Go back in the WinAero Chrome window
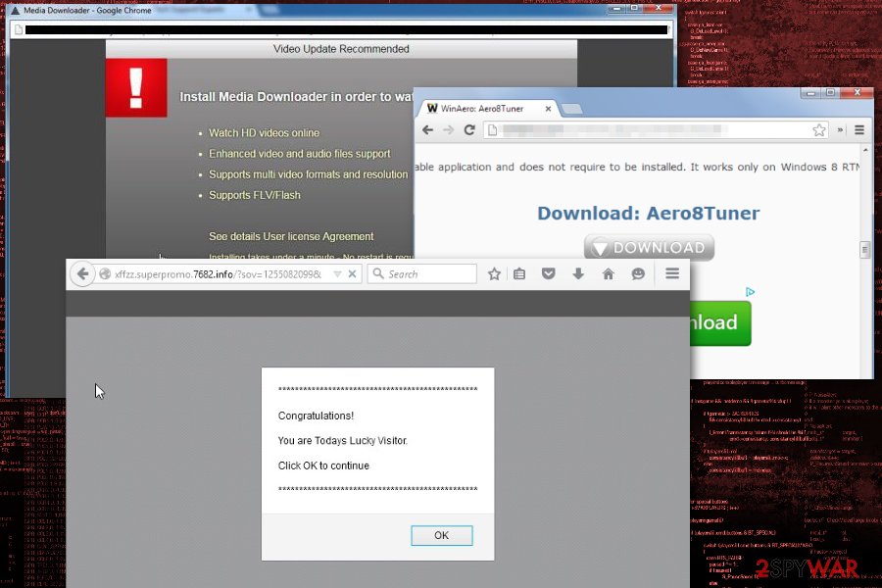882x588 pixels. [x=427, y=130]
